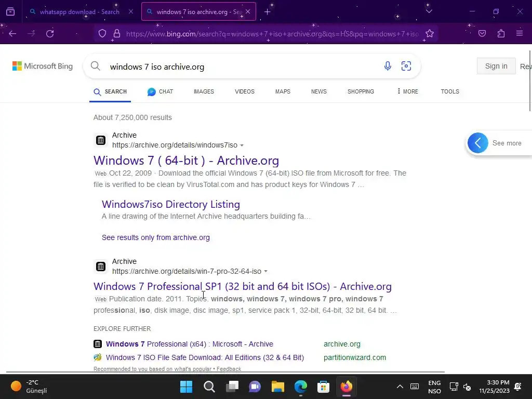Click the search magnifier in Bing box

coord(96,66)
